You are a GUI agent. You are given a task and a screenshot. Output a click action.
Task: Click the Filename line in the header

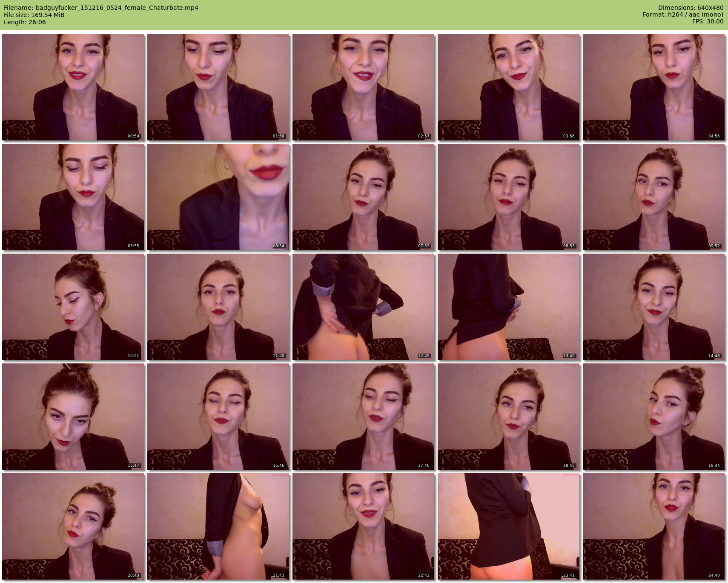tap(101, 8)
